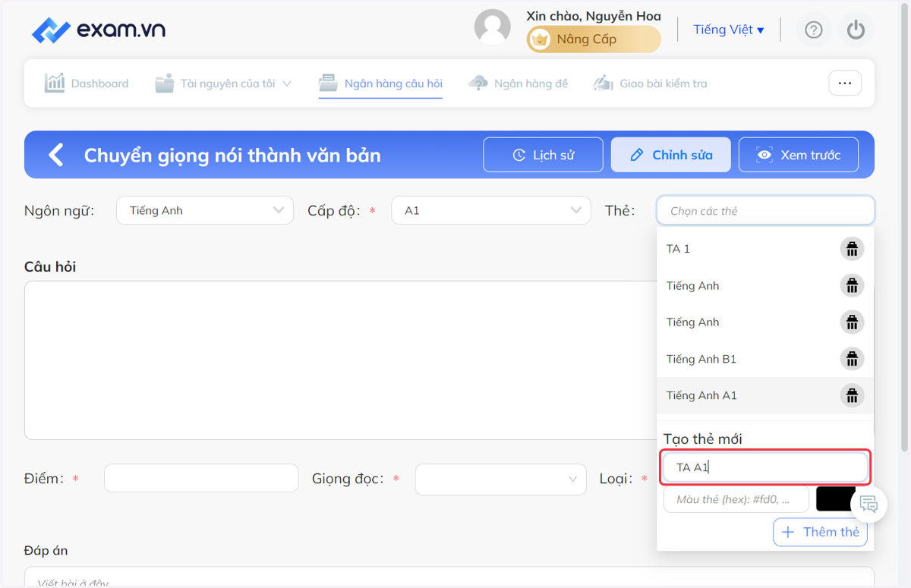Image resolution: width=911 pixels, height=588 pixels.
Task: Go to the Dashboard tab
Action: click(87, 83)
